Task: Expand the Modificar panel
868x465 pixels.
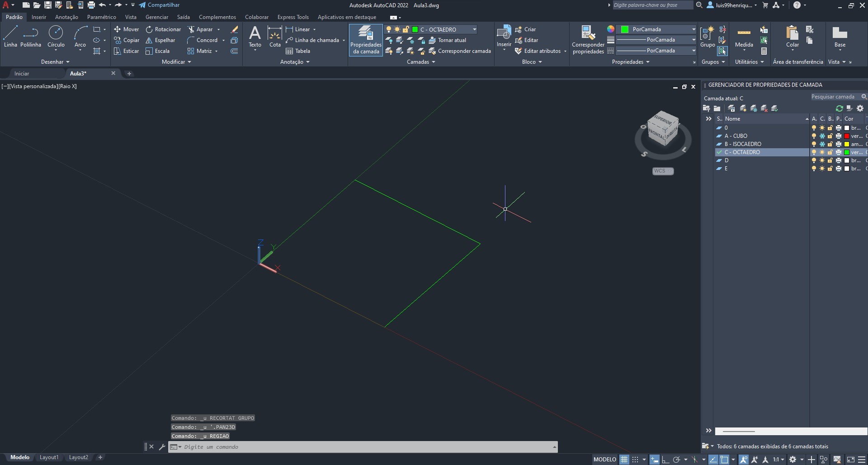Action: tap(176, 62)
